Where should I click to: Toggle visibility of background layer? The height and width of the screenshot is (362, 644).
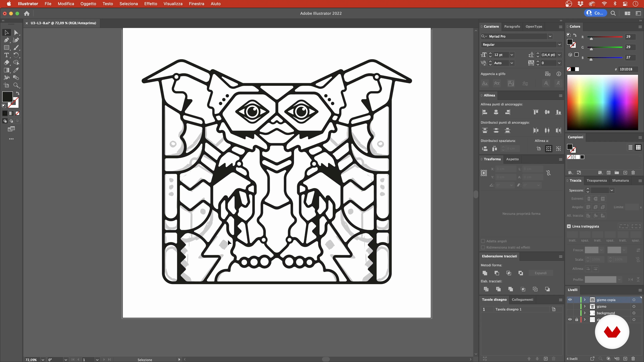570,313
